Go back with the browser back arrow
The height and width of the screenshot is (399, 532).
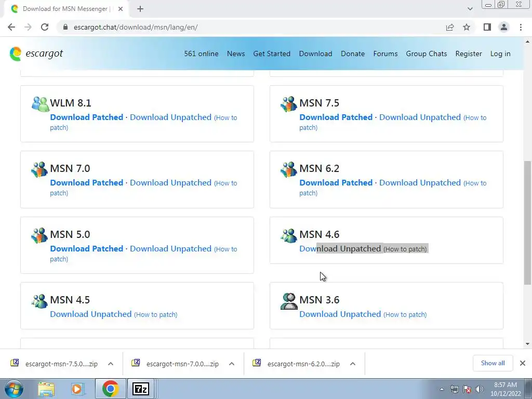pyautogui.click(x=11, y=27)
